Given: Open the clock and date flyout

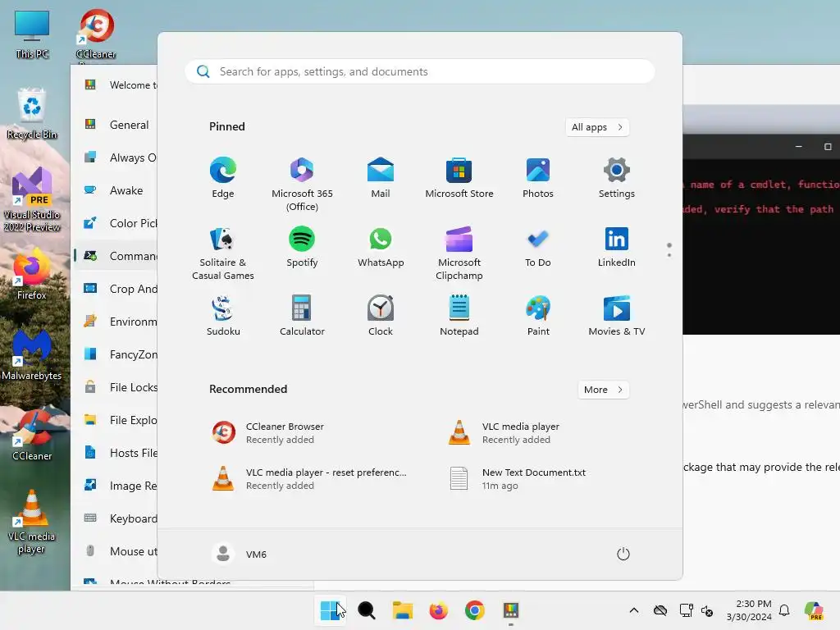Looking at the screenshot, I should (x=749, y=610).
